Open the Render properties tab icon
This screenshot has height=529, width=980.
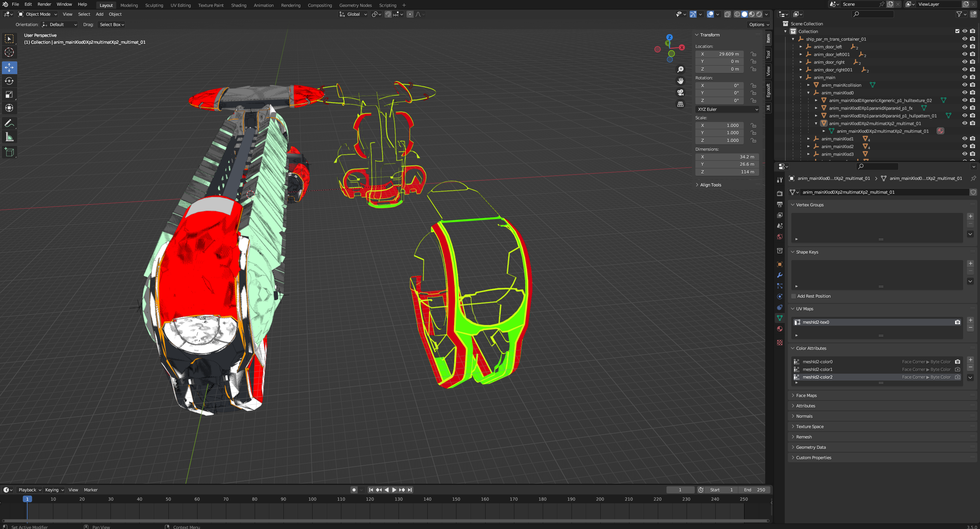779,194
